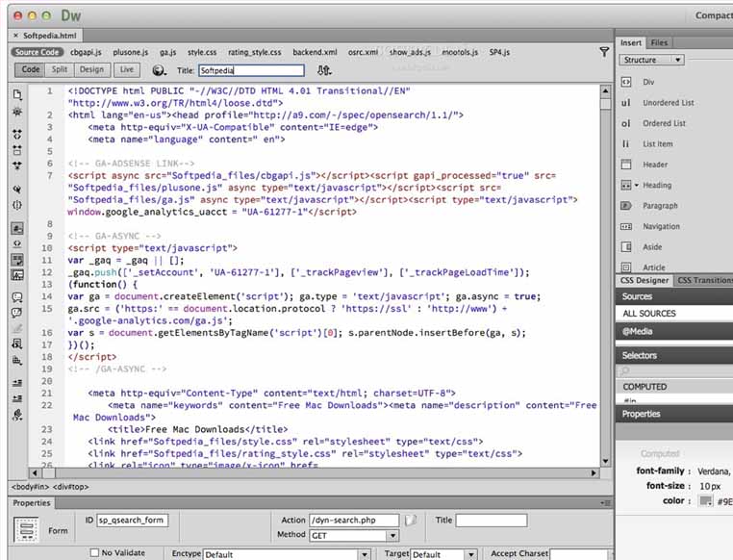733x560 pixels.
Task: Open mootools.js related file
Action: [x=460, y=52]
